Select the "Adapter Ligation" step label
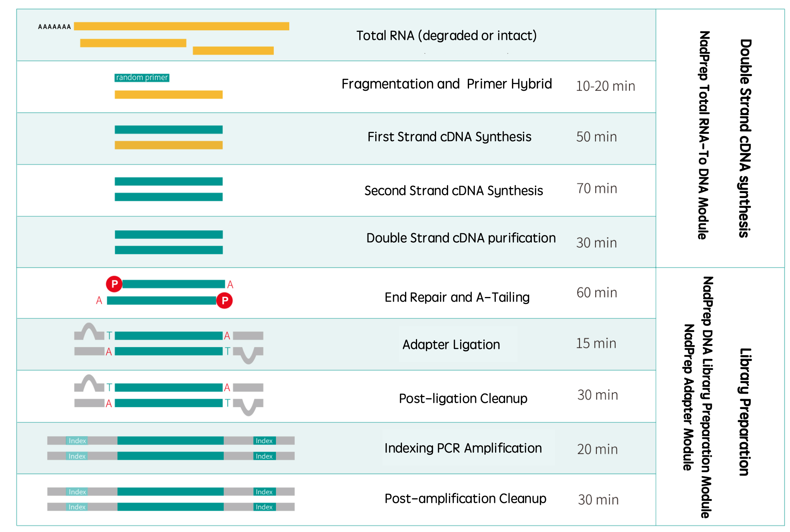The width and height of the screenshot is (790, 532). (x=451, y=345)
